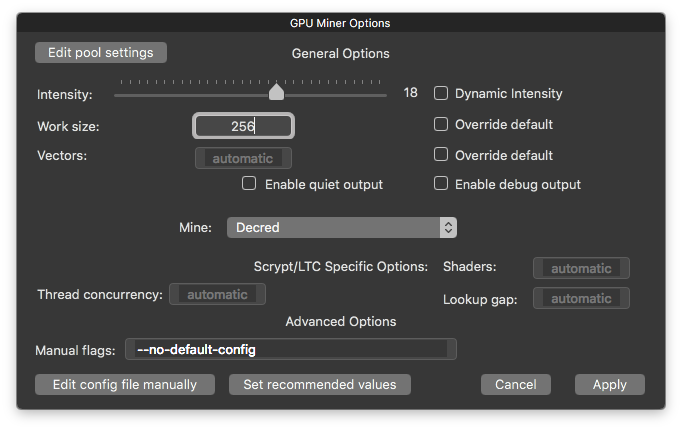Click the Thread concurrency field

217,294
